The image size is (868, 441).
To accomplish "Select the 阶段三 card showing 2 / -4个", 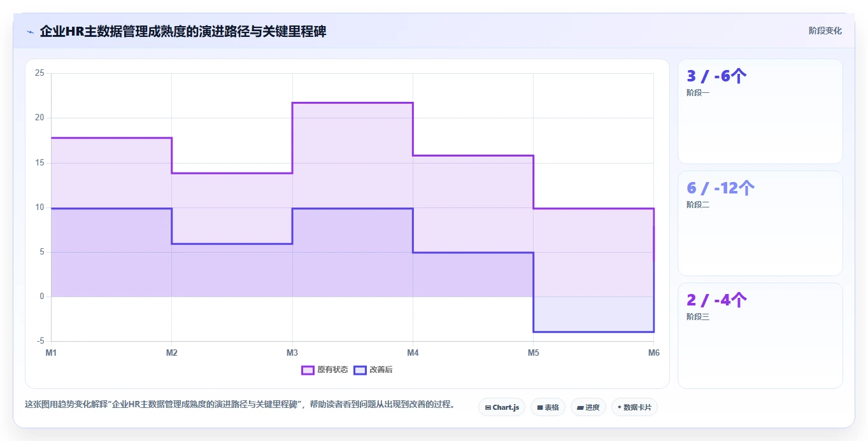I will click(760, 335).
